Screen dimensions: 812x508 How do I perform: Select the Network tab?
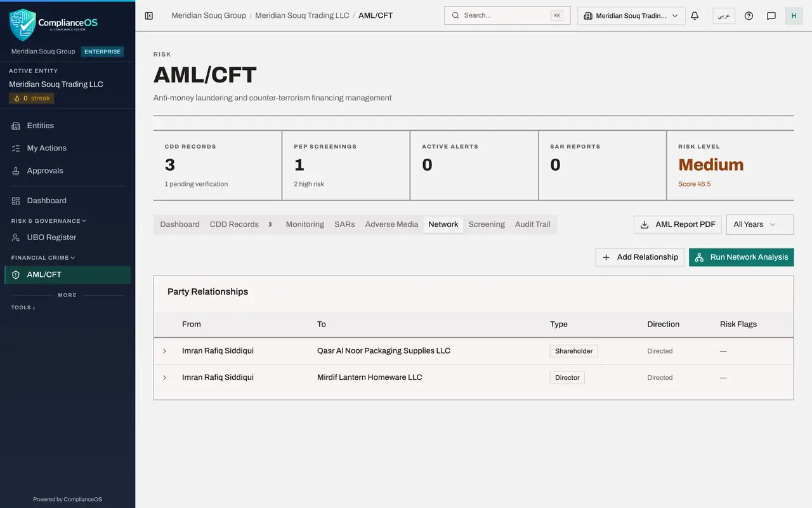point(443,224)
